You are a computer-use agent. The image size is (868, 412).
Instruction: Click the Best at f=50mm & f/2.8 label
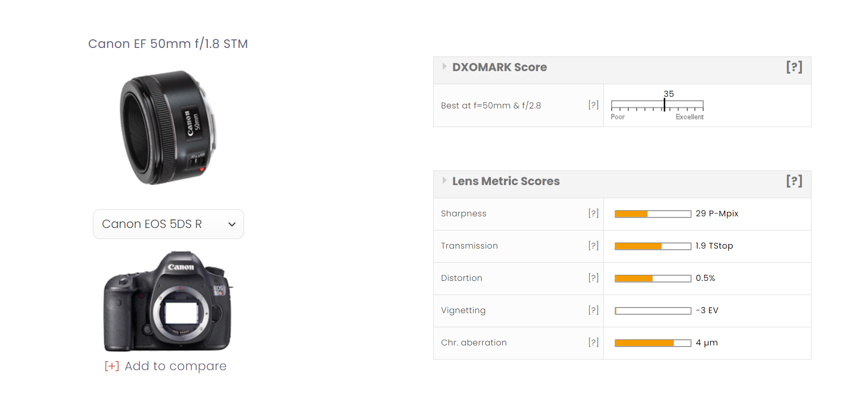click(491, 105)
